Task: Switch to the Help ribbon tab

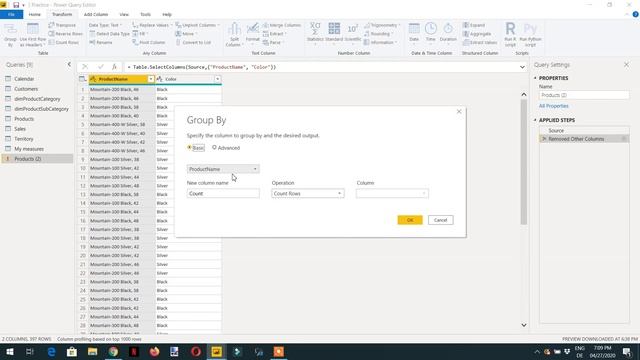Action: click(167, 14)
